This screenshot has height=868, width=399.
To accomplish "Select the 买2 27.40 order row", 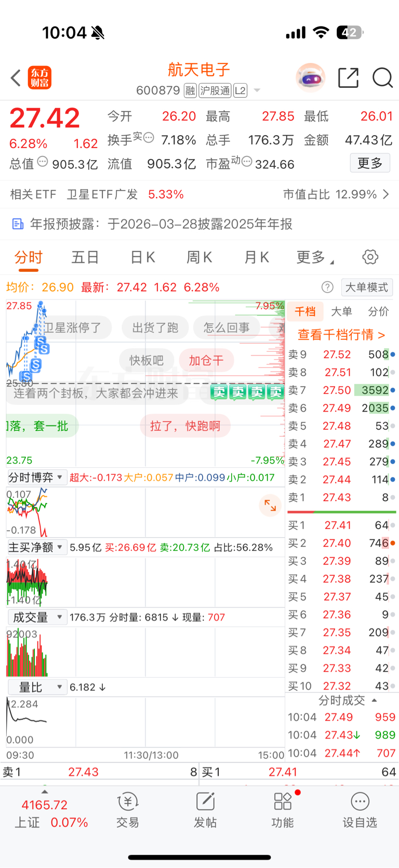I will point(342,543).
